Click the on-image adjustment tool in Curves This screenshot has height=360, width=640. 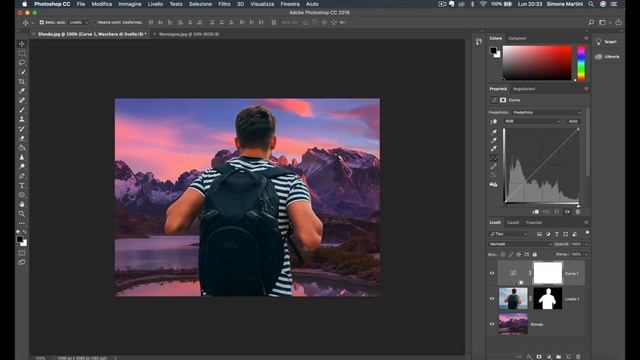[493, 122]
